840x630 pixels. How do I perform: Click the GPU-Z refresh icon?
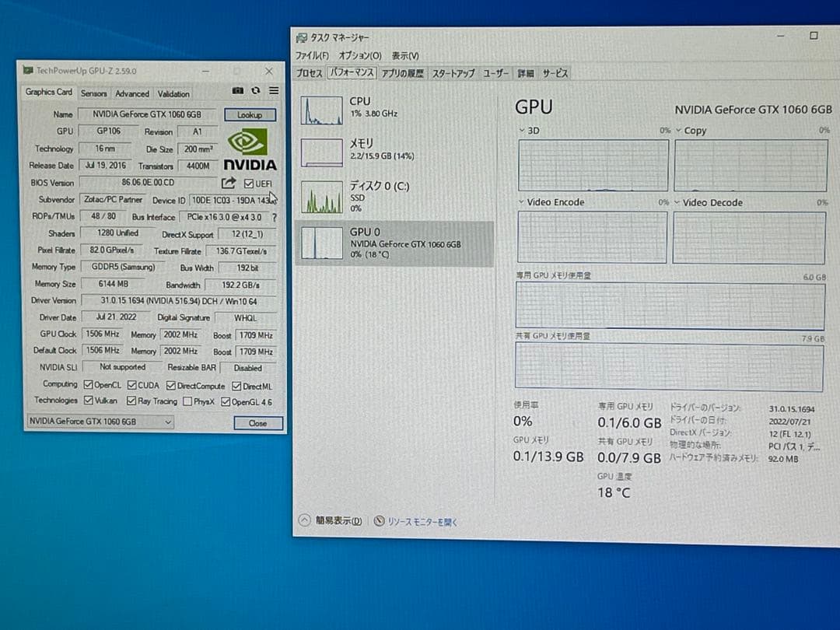254,90
